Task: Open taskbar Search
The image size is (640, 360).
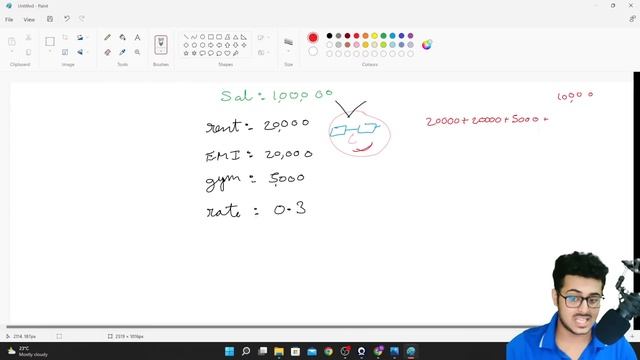Action: [246, 351]
